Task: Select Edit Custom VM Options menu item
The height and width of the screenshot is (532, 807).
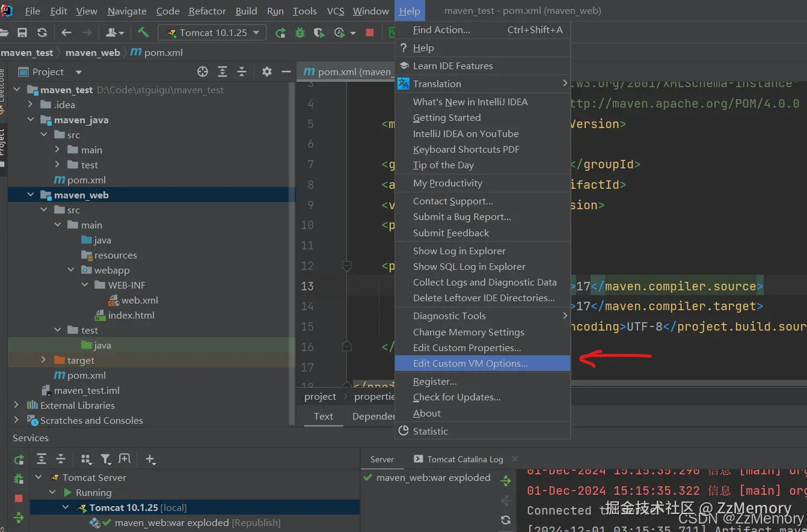Action: pyautogui.click(x=470, y=363)
